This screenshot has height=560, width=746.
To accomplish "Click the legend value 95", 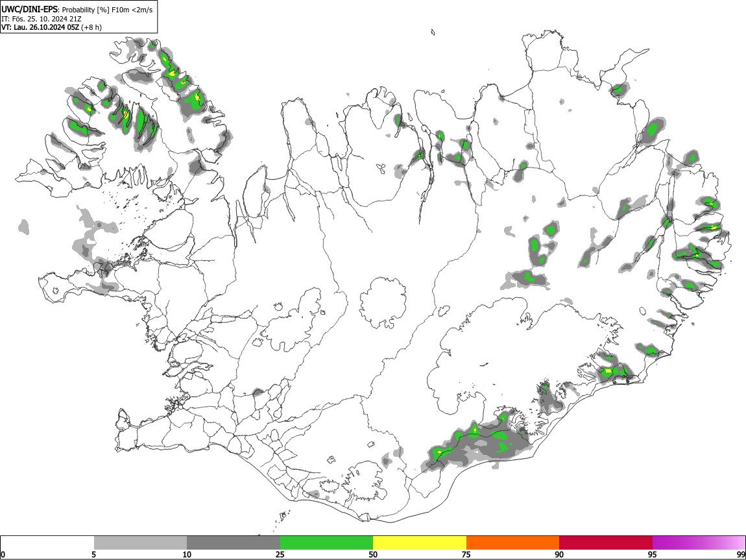I will 653,554.
